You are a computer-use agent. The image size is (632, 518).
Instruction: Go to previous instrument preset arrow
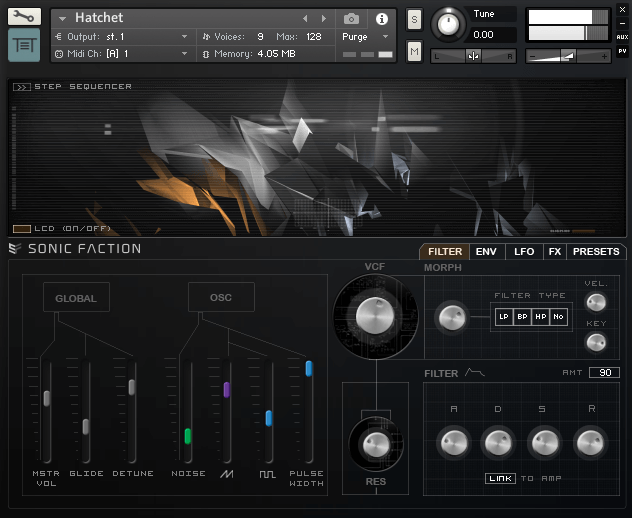click(x=305, y=19)
